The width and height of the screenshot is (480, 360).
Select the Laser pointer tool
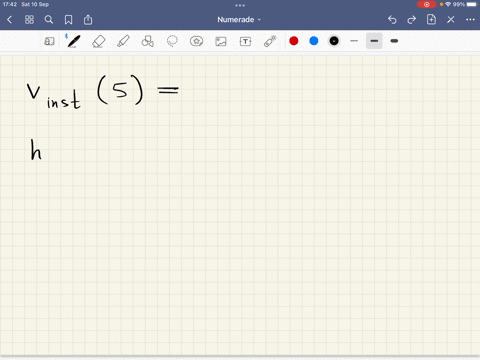point(270,41)
